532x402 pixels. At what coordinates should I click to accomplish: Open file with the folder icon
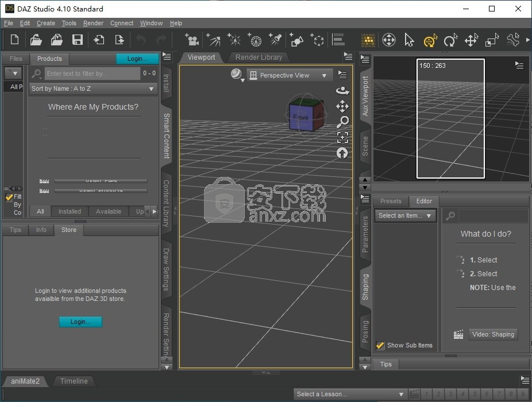click(x=36, y=40)
